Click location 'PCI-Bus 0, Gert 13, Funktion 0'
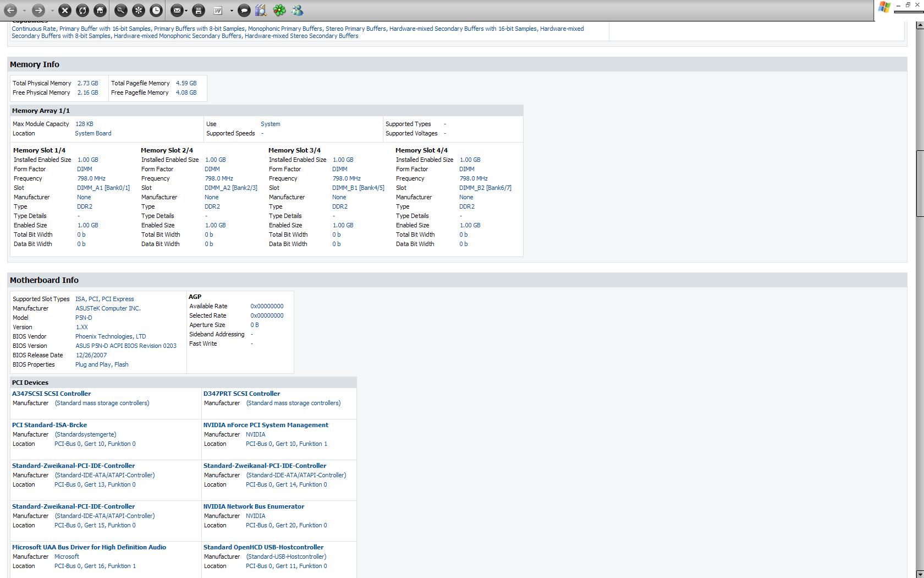This screenshot has width=924, height=578. click(x=95, y=484)
